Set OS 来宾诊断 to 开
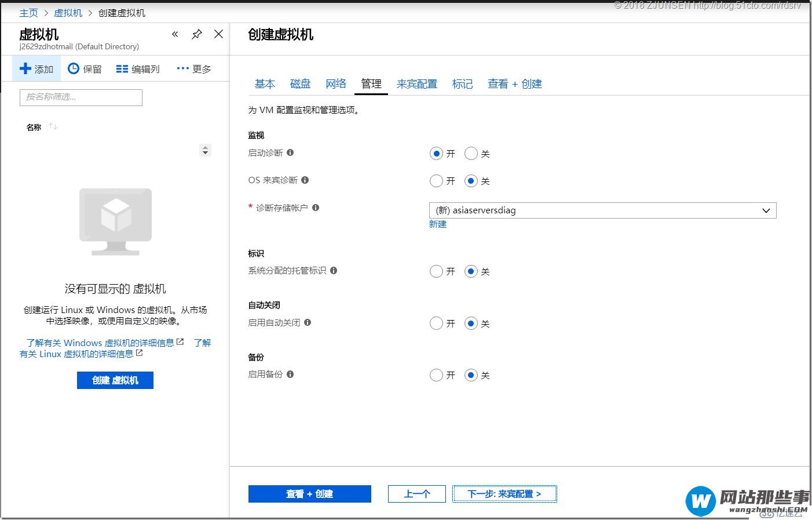This screenshot has height=520, width=812. (x=436, y=181)
